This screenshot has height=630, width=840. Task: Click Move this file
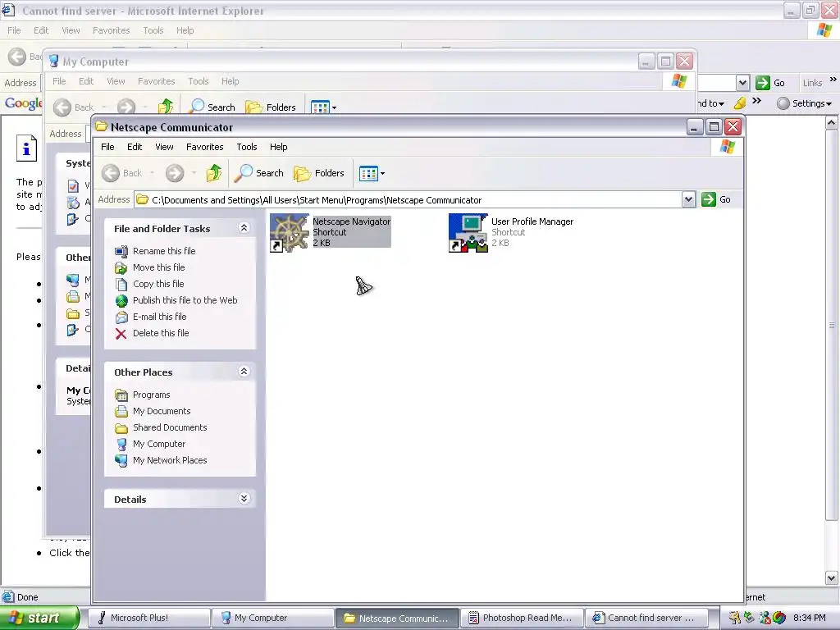click(x=158, y=267)
